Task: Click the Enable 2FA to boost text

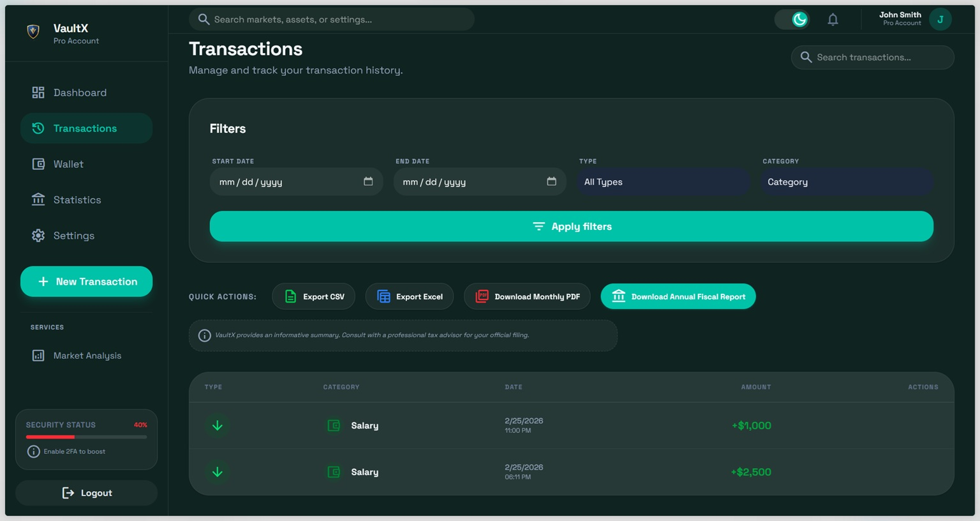Action: pos(75,451)
